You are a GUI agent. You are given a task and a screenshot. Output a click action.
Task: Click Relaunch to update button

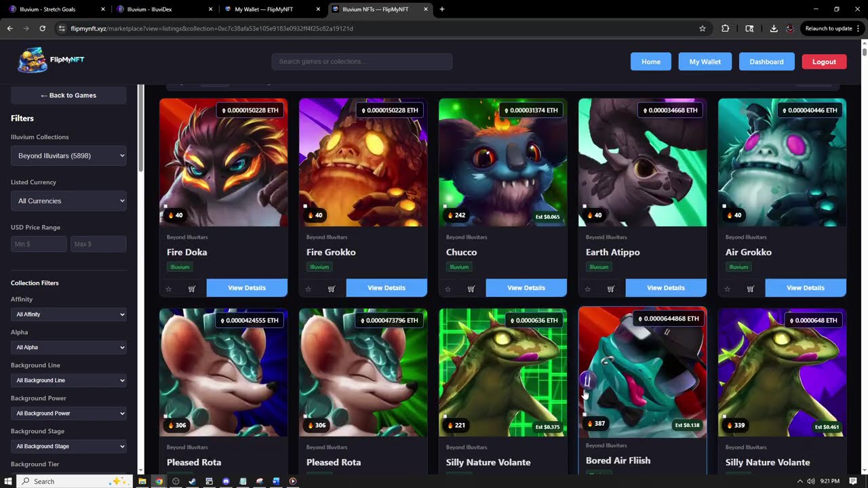[x=832, y=28]
